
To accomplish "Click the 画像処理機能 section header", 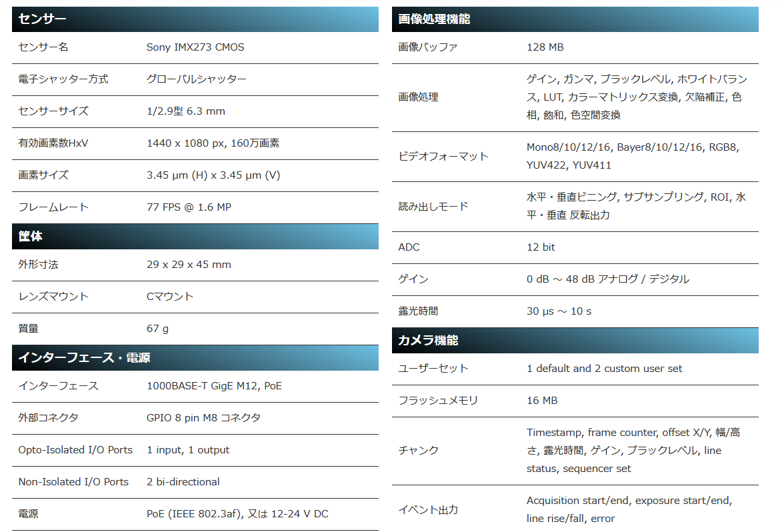I will (x=575, y=19).
